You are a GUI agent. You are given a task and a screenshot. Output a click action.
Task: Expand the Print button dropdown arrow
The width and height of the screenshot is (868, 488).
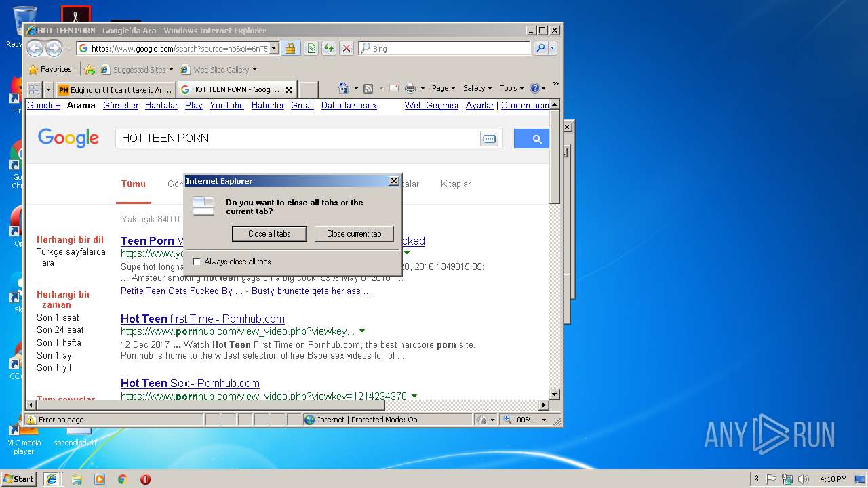click(422, 88)
